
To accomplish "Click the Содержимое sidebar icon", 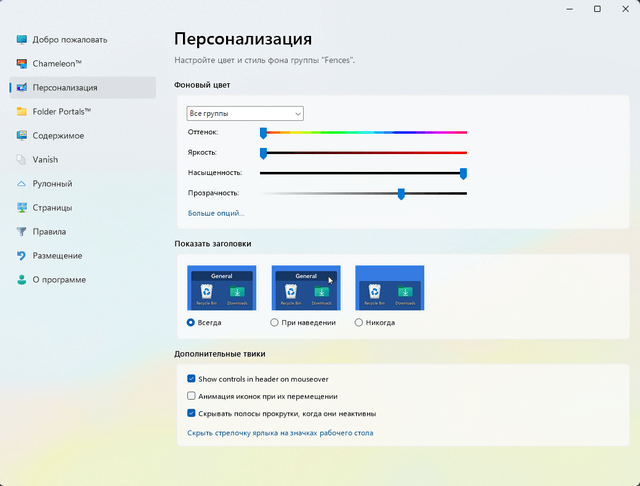I will point(22,136).
